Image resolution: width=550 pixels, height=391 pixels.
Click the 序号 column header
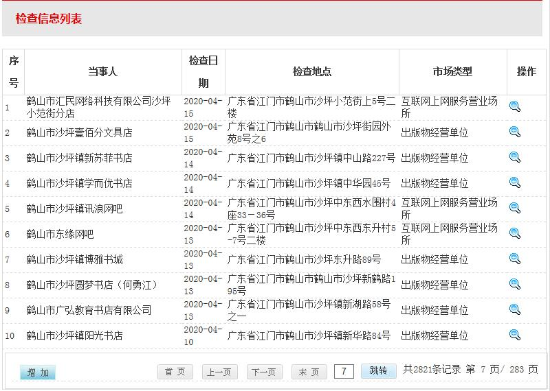(x=14, y=72)
